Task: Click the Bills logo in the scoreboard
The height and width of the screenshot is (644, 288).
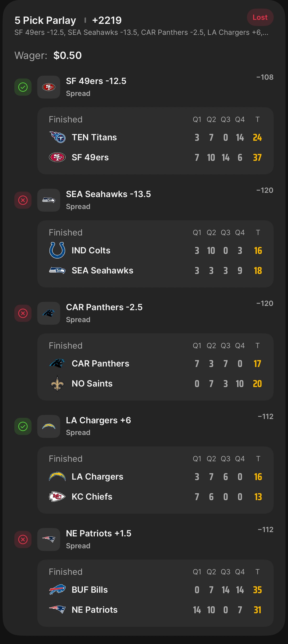Action: pyautogui.click(x=57, y=590)
